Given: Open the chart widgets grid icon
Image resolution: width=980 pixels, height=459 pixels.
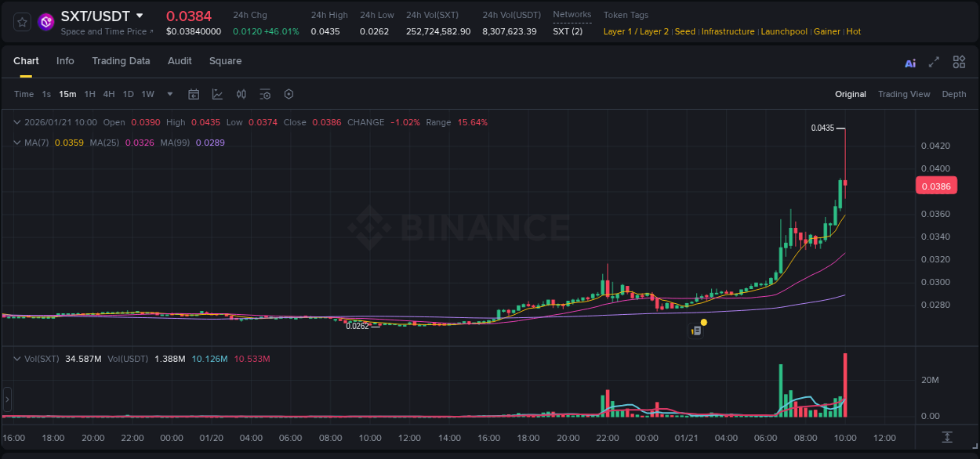Looking at the screenshot, I should coord(959,62).
